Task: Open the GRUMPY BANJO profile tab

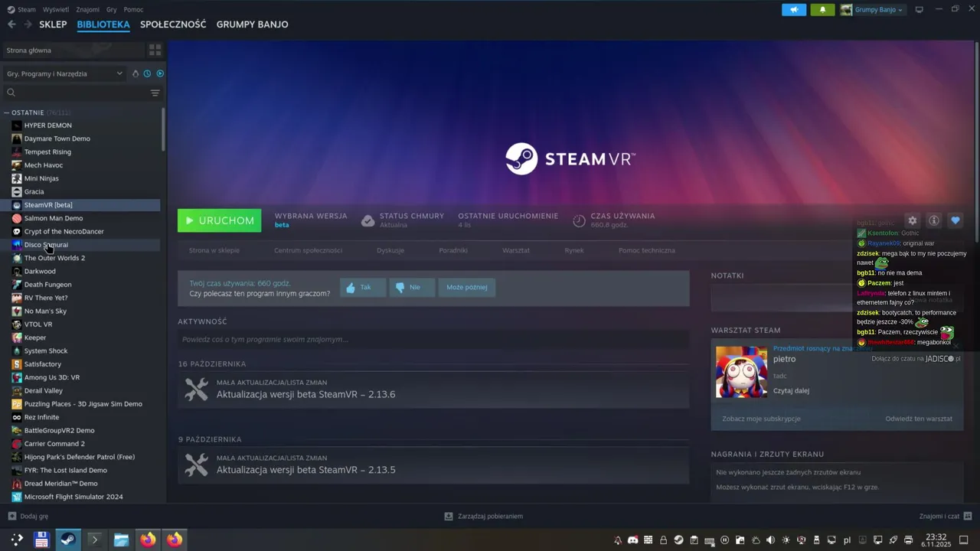Action: (x=252, y=24)
